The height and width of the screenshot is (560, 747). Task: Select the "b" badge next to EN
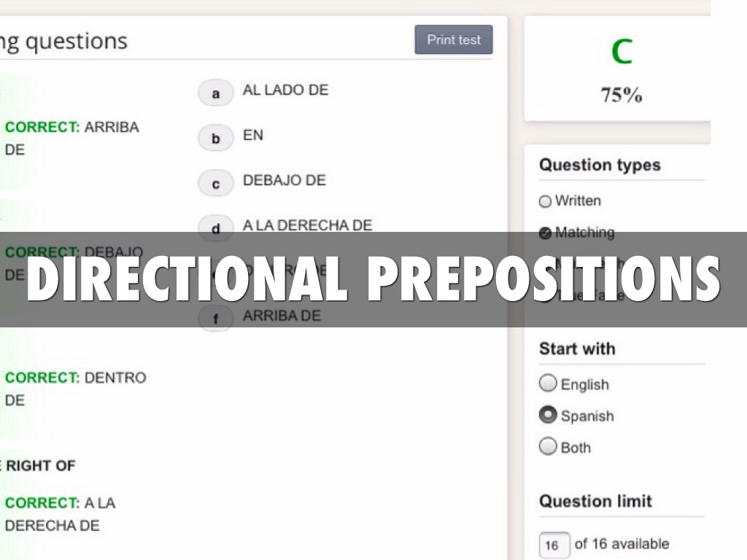point(215,139)
